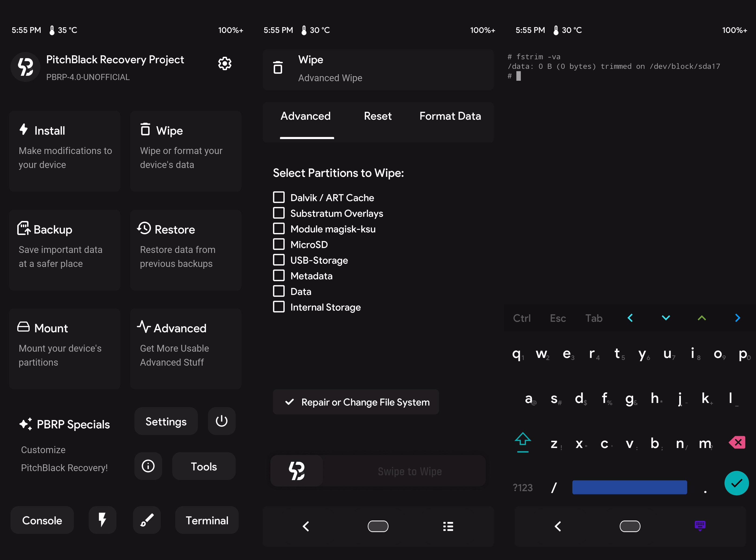Tap the lightning flash shortcut icon
The height and width of the screenshot is (560, 756).
(102, 520)
